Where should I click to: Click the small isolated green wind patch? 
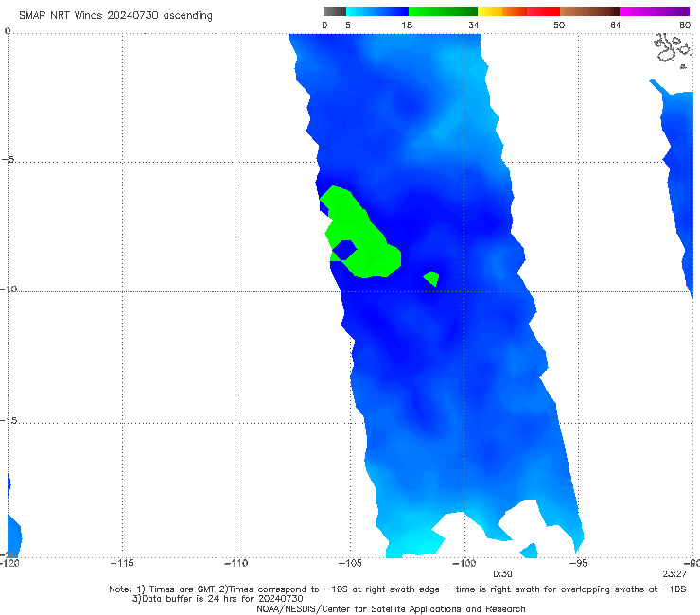click(431, 279)
